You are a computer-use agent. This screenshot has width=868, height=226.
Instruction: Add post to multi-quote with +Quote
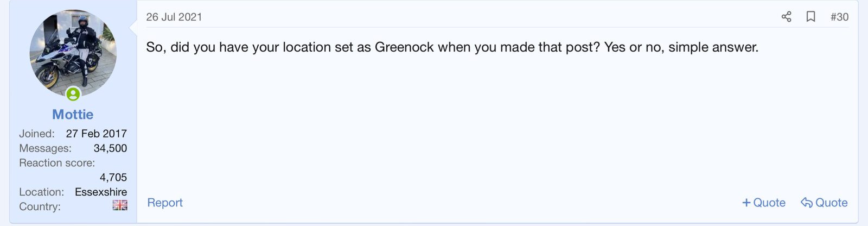764,203
